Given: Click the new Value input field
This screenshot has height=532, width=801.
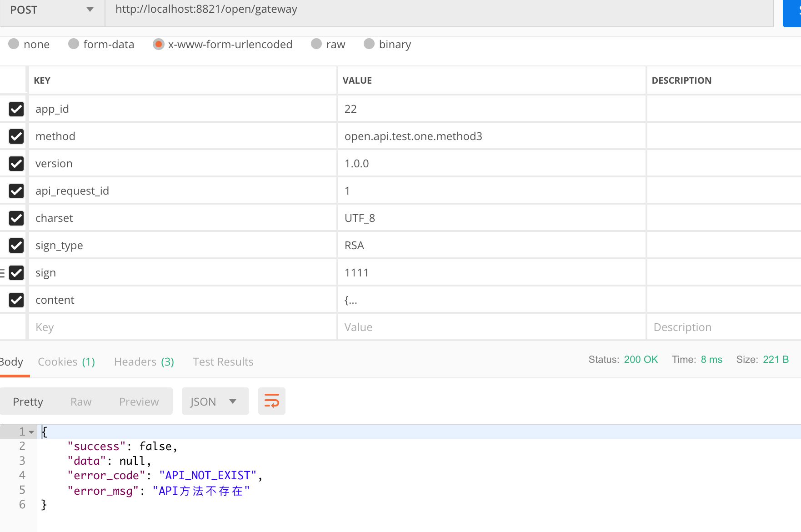Looking at the screenshot, I should pyautogui.click(x=492, y=327).
